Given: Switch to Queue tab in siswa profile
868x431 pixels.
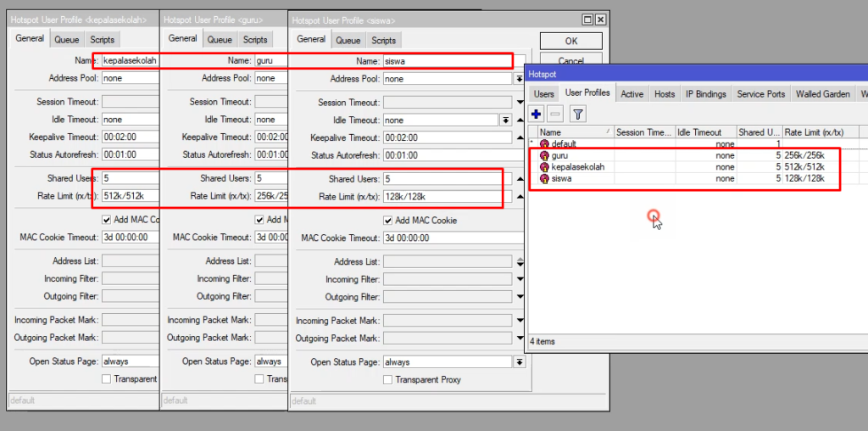Looking at the screenshot, I should (348, 41).
